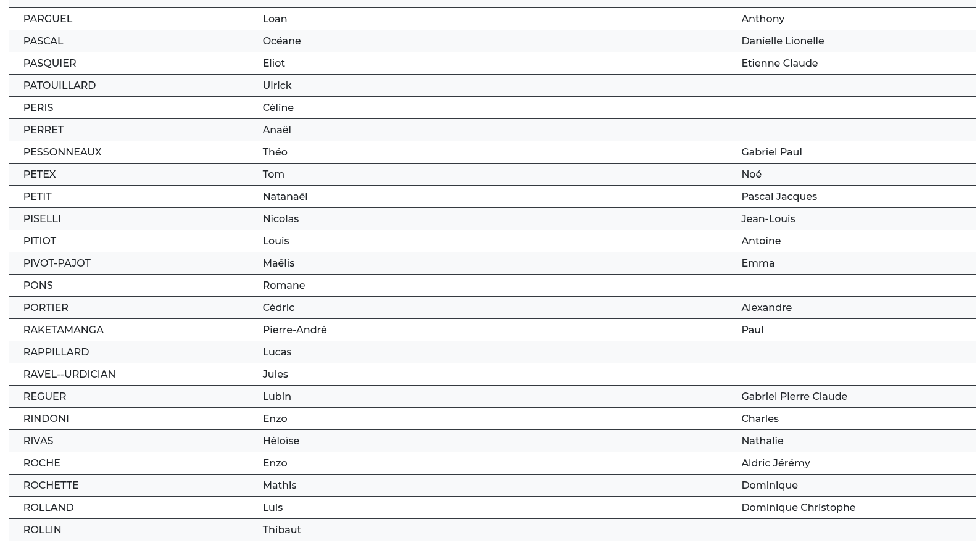Select first name Thibaut in ROLLIN row

coord(281,530)
